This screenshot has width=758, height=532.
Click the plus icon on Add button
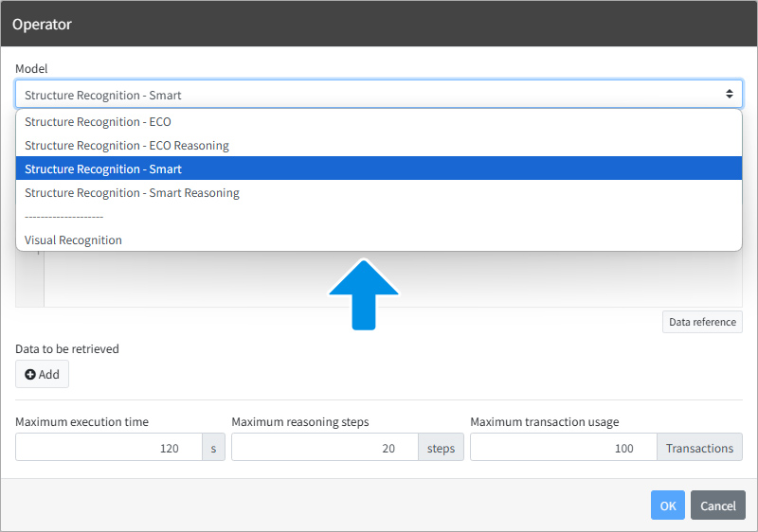pos(30,374)
